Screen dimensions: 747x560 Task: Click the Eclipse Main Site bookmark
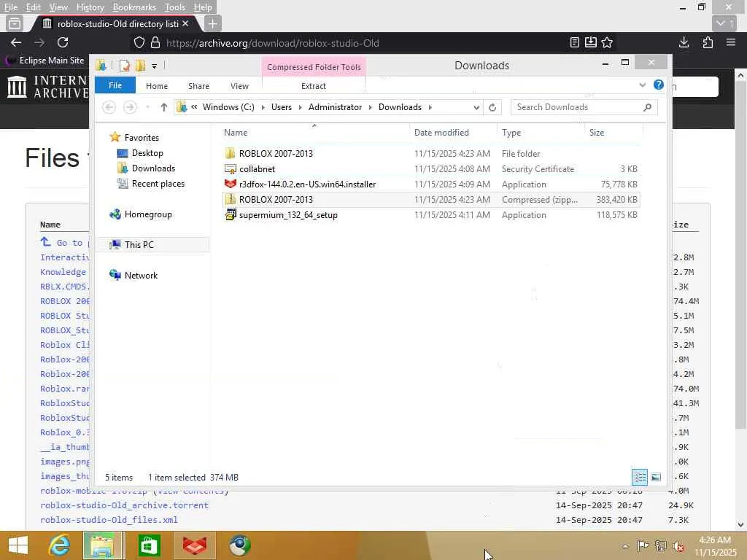pyautogui.click(x=45, y=61)
